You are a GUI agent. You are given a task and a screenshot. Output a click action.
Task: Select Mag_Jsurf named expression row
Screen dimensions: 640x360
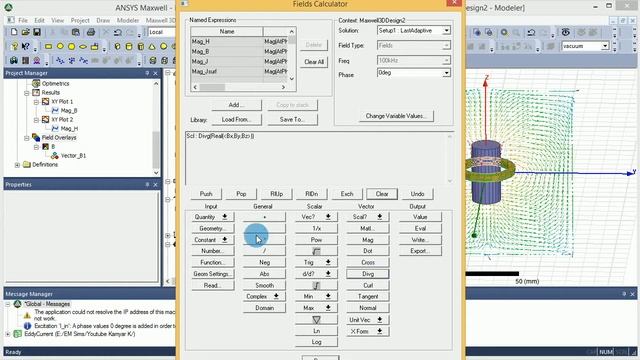point(239,71)
